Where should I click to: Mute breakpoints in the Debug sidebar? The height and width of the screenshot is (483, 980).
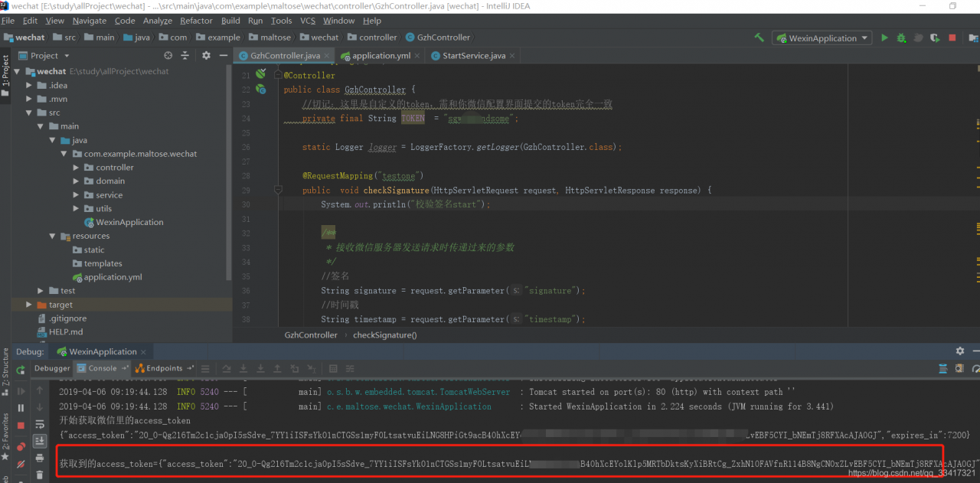tap(21, 462)
